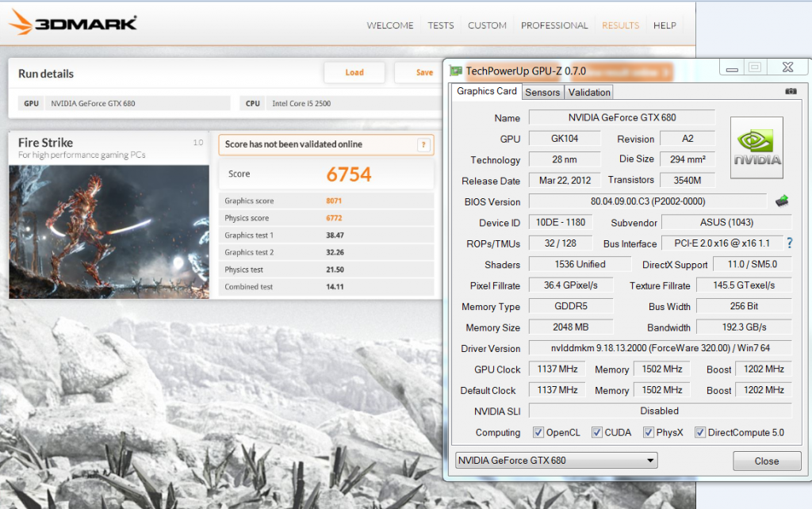Click the GPU codename field GK104
This screenshot has height=509, width=812.
(x=565, y=138)
